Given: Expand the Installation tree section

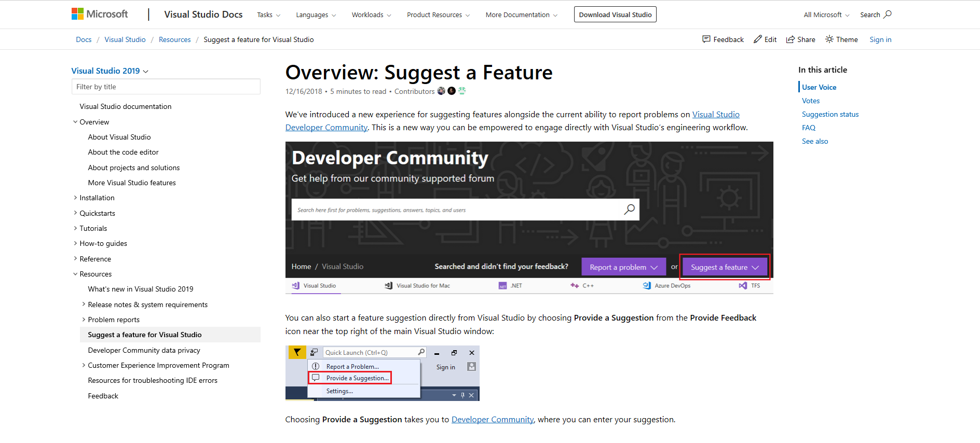Looking at the screenshot, I should pos(75,198).
